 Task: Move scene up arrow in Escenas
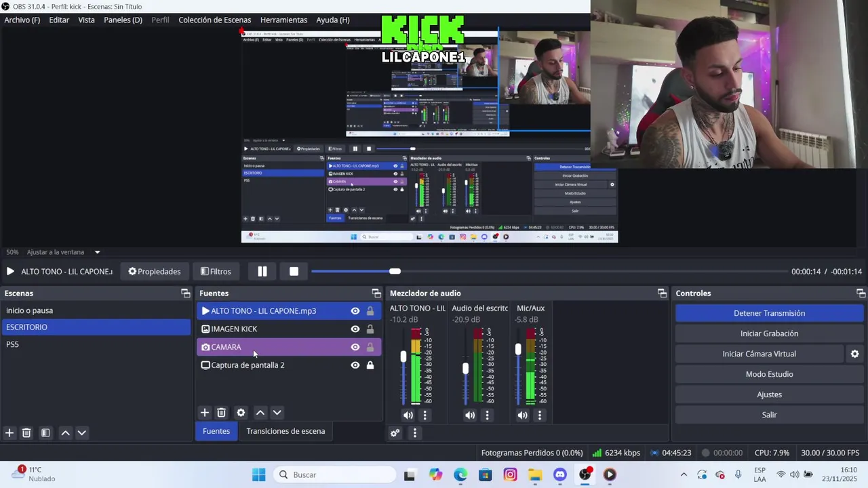(x=65, y=432)
